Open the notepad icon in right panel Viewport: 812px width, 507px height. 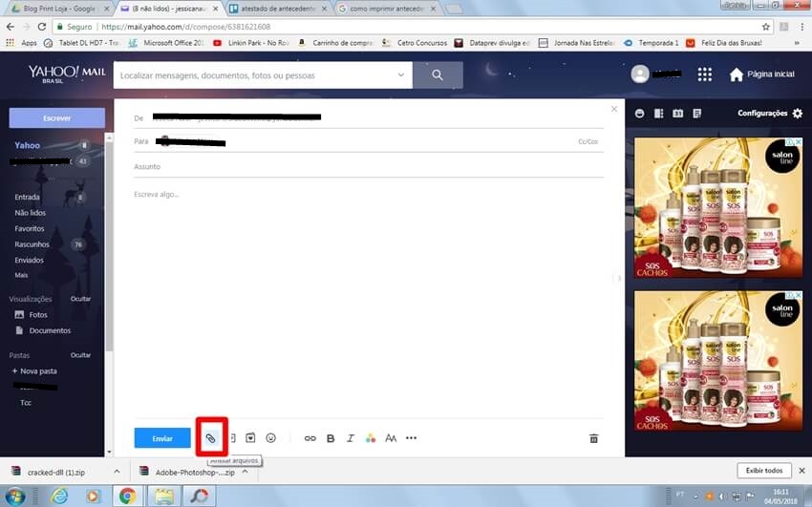pos(696,114)
